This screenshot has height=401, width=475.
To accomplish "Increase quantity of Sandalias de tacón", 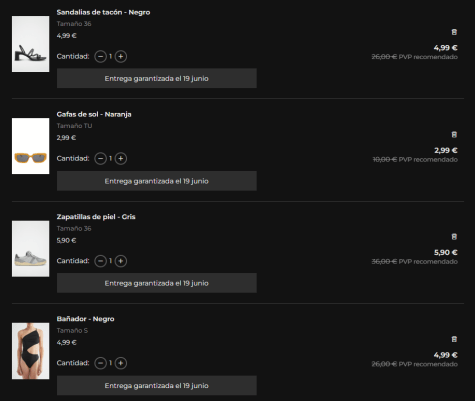I will click(x=121, y=56).
